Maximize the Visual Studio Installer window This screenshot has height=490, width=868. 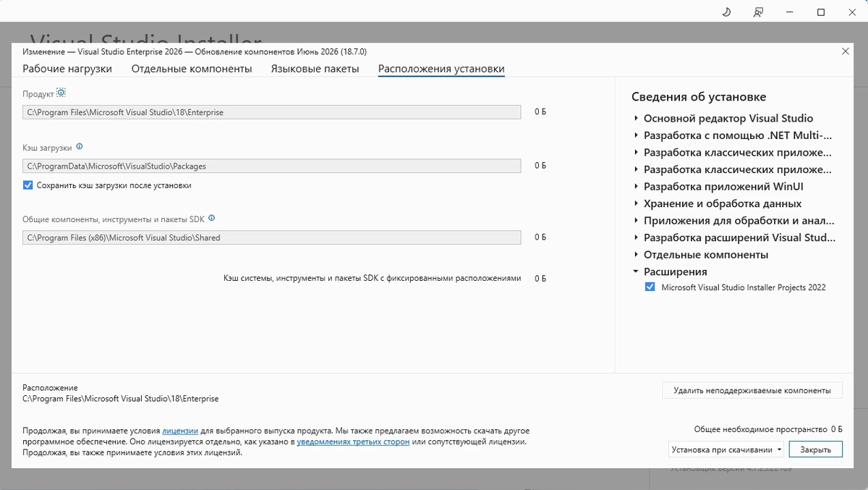coord(821,12)
